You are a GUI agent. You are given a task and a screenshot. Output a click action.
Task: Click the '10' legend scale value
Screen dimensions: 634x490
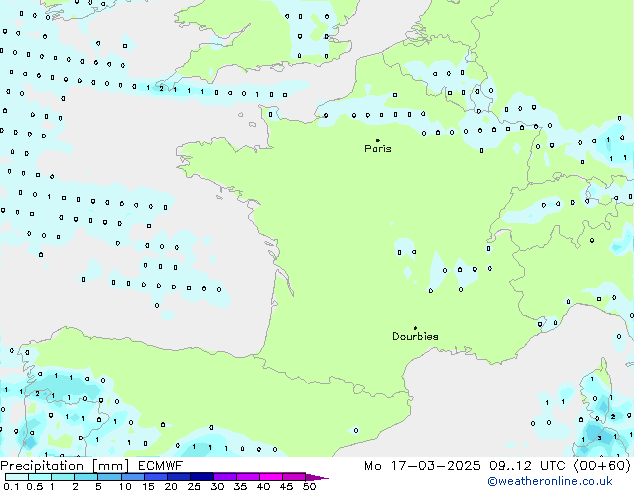[125, 486]
